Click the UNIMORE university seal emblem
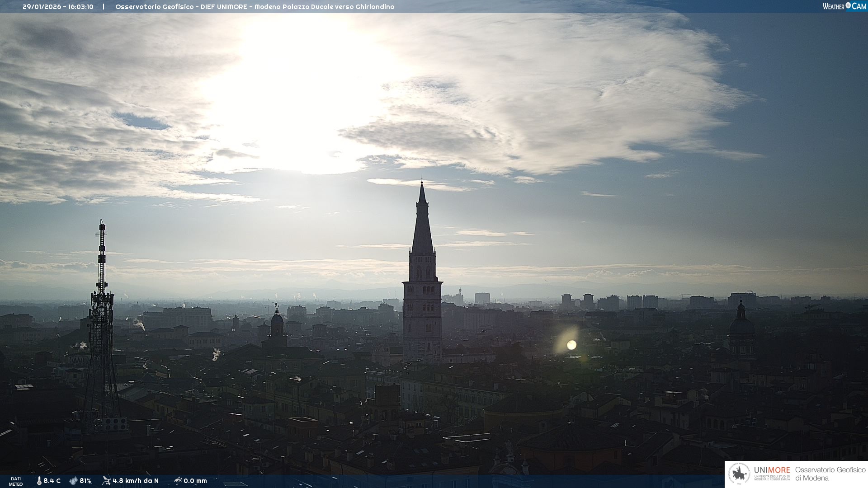 click(x=740, y=474)
